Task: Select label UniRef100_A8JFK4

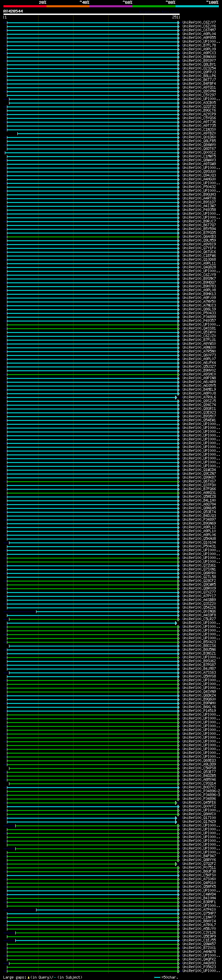Action: [199, 363]
